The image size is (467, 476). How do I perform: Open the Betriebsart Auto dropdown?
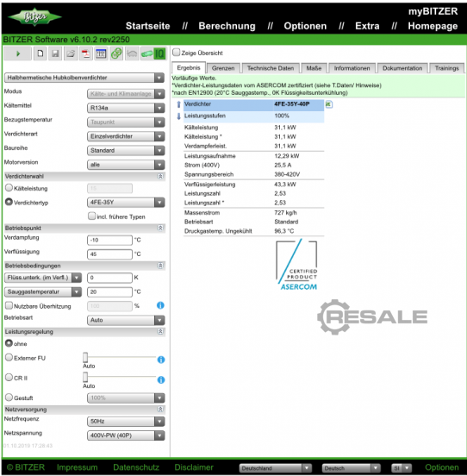pos(126,320)
